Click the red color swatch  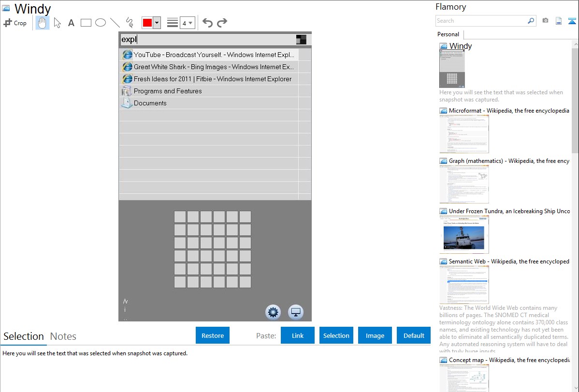[x=147, y=23]
